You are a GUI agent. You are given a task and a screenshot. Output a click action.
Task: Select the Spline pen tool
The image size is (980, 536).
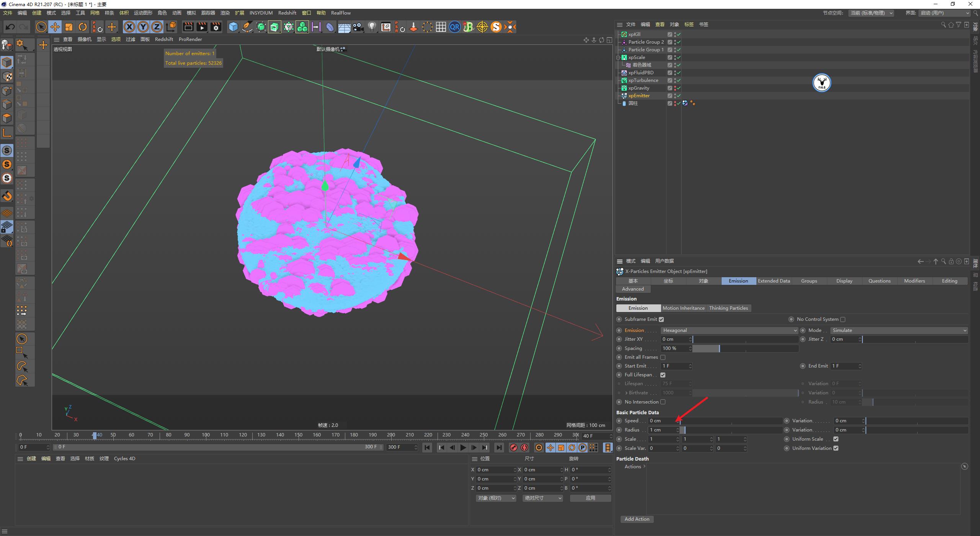point(247,27)
